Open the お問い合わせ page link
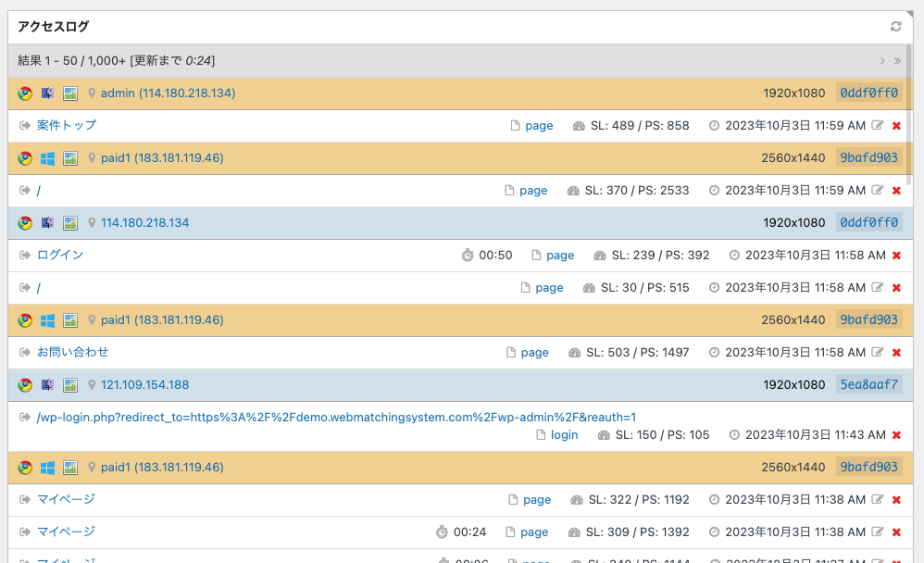This screenshot has width=924, height=563. (x=72, y=352)
